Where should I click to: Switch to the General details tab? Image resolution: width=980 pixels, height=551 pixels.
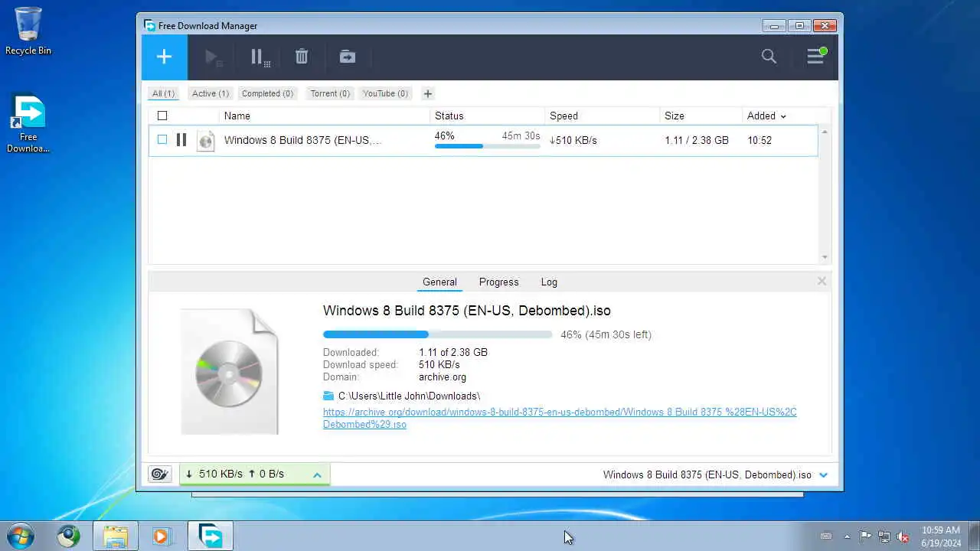pyautogui.click(x=439, y=282)
